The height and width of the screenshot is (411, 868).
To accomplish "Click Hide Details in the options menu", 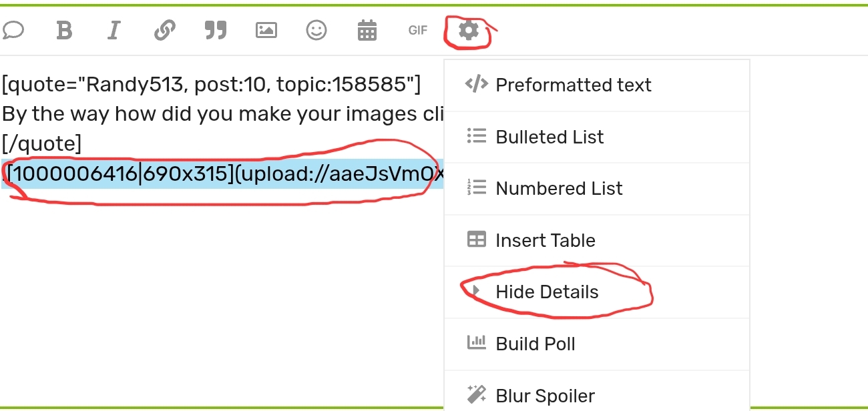I will [546, 292].
